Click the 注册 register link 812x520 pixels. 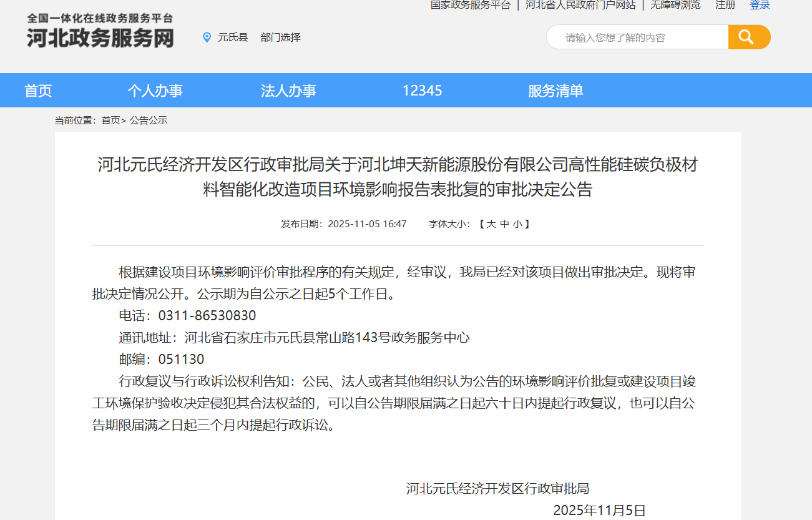[x=725, y=5]
